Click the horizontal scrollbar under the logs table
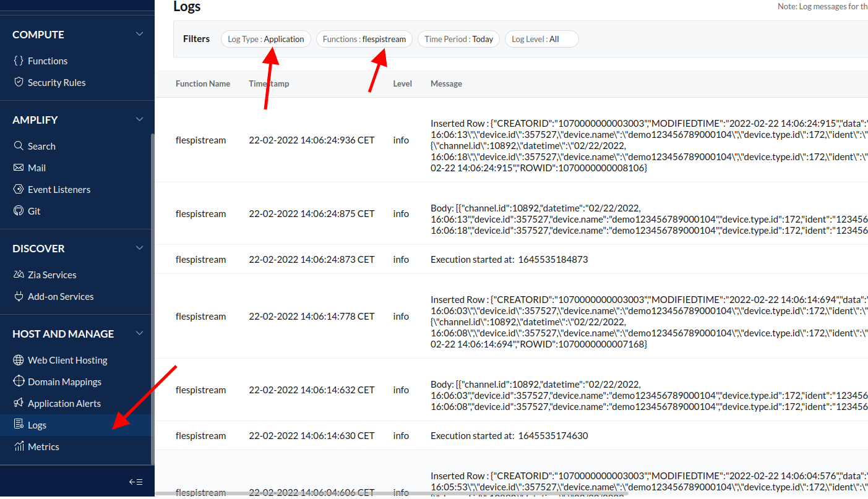The height and width of the screenshot is (499, 868). tap(392, 493)
